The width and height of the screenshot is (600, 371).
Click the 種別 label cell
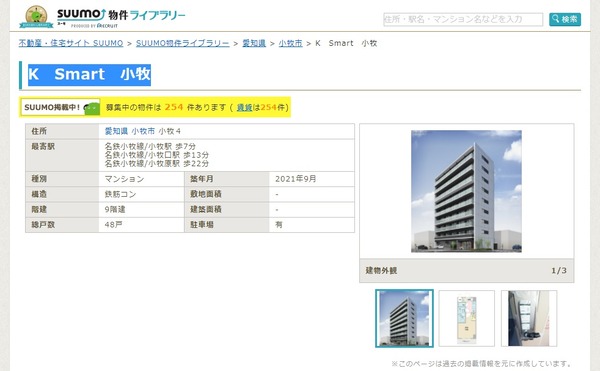tap(62, 179)
